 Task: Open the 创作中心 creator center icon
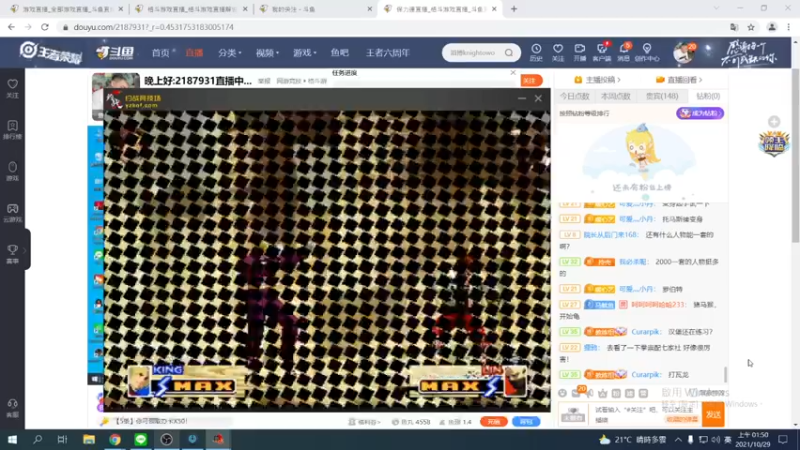point(647,52)
